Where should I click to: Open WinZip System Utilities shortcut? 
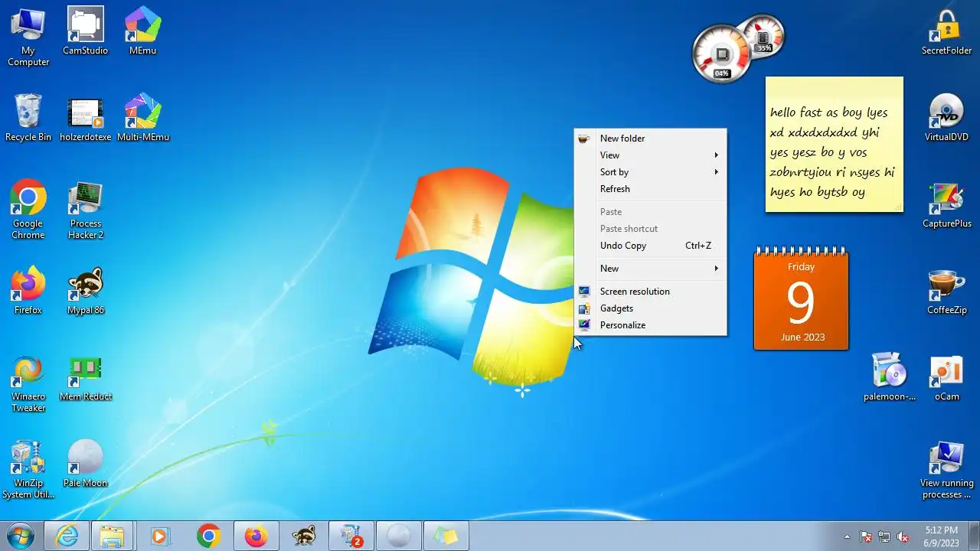tap(28, 470)
